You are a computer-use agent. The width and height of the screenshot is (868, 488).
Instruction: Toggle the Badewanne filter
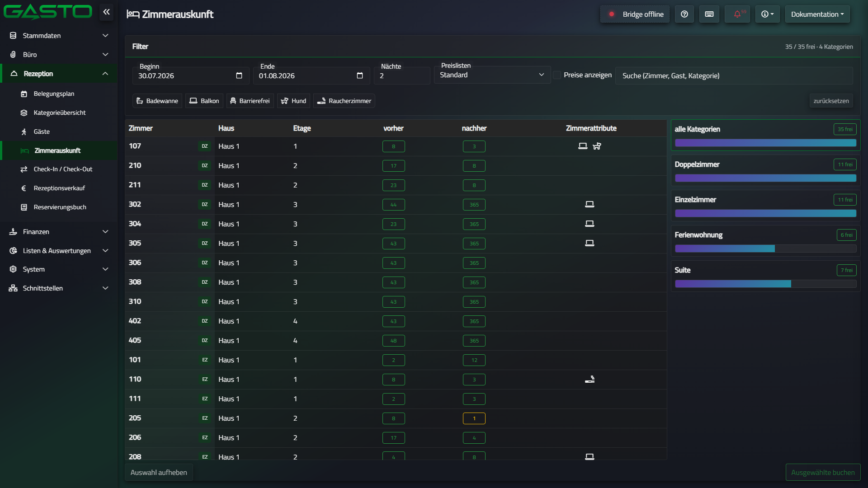pyautogui.click(x=157, y=101)
